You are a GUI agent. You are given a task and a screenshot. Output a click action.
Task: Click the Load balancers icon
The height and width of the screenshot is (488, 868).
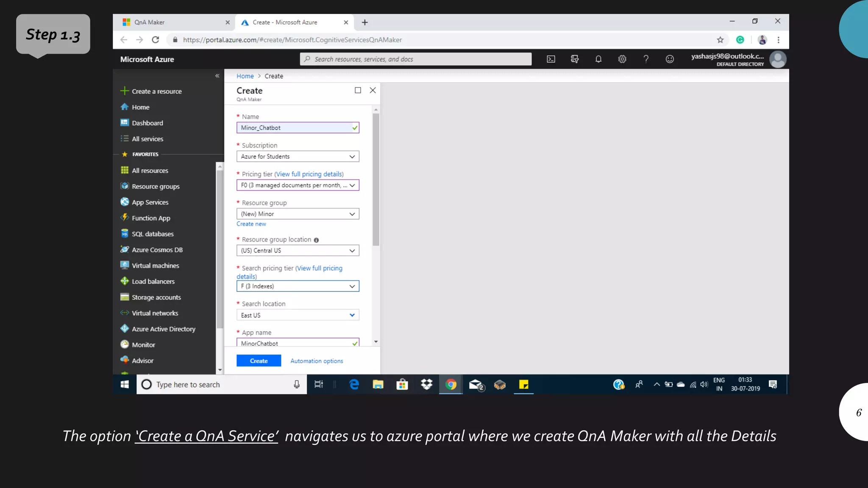tap(125, 281)
